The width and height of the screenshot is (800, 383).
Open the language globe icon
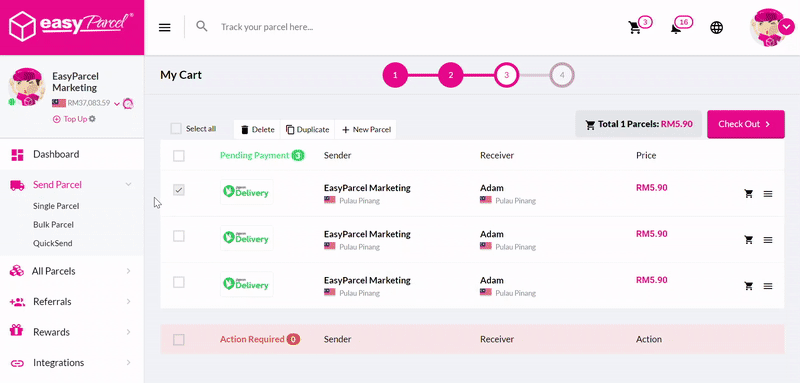pyautogui.click(x=716, y=28)
